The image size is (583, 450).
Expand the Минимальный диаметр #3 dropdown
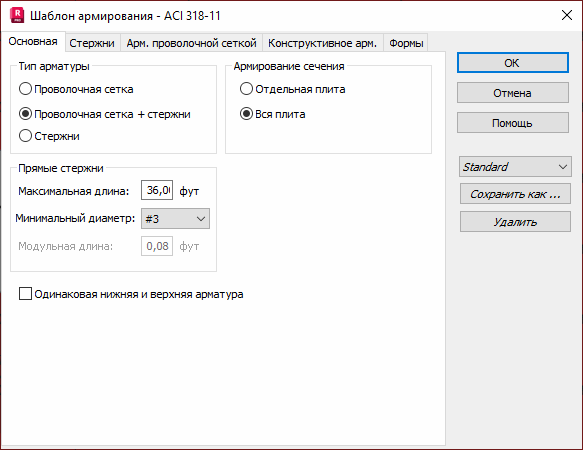(x=175, y=219)
